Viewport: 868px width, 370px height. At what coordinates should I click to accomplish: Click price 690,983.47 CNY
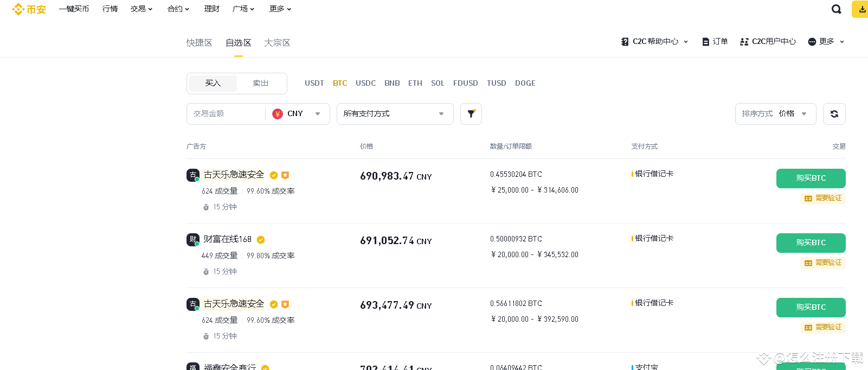click(x=396, y=176)
